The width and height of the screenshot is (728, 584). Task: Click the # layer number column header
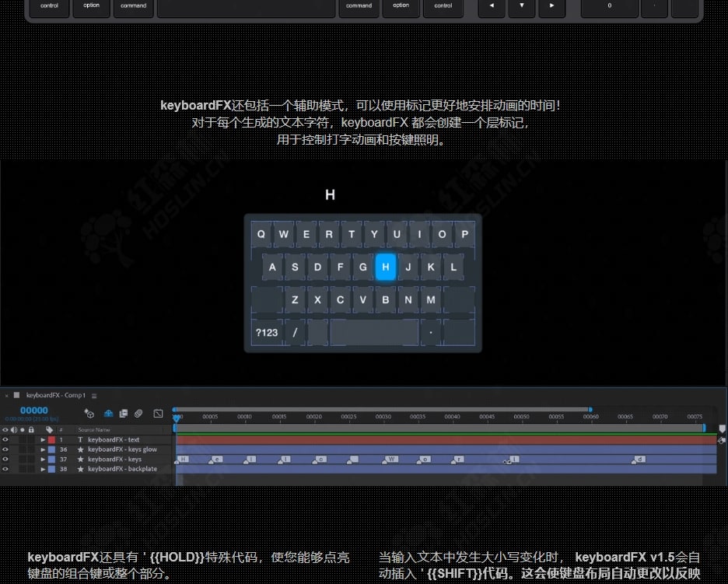click(x=61, y=430)
